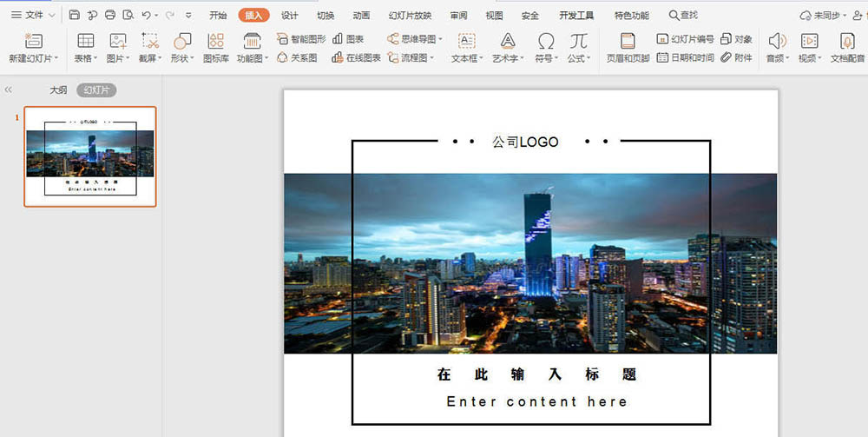Screen dimensions: 868x437
Task: Click the 查找 search button
Action: [683, 16]
